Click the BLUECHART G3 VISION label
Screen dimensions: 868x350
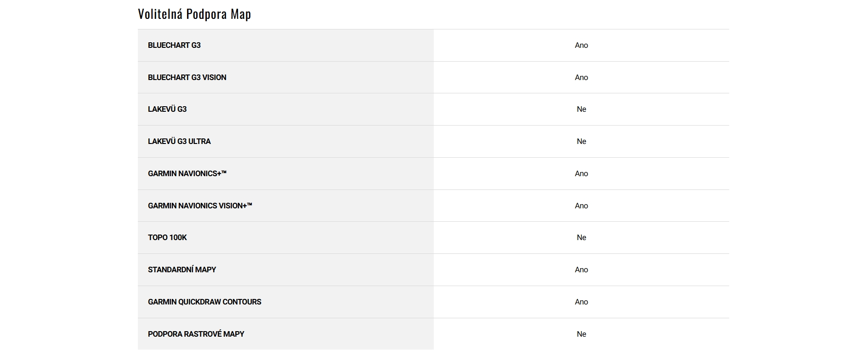click(x=187, y=77)
